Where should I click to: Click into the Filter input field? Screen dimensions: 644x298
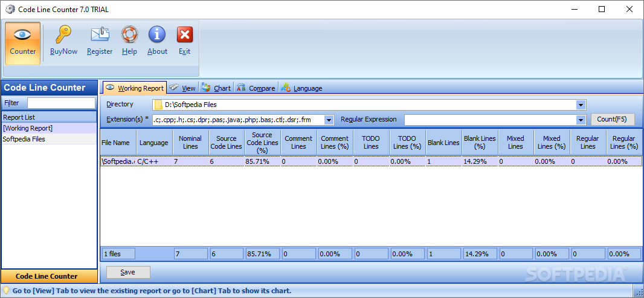61,103
